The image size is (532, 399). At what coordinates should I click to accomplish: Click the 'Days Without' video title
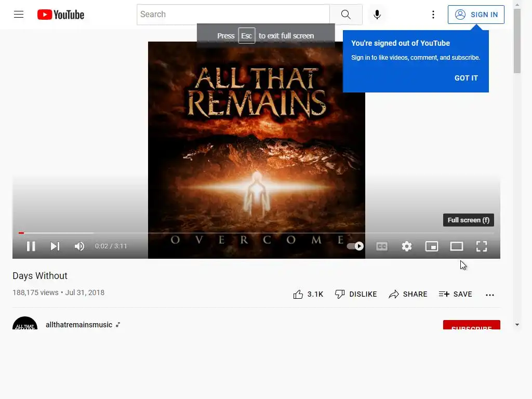40,276
